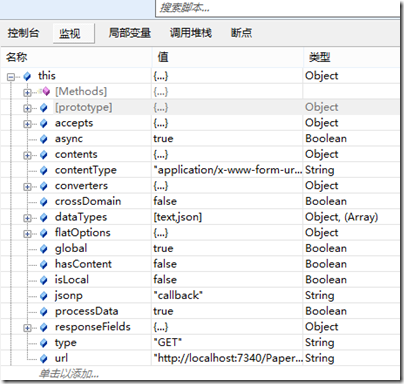Screen dimensions: 404x384
Task: Click the blue icon beside isLocal
Action: click(x=44, y=280)
